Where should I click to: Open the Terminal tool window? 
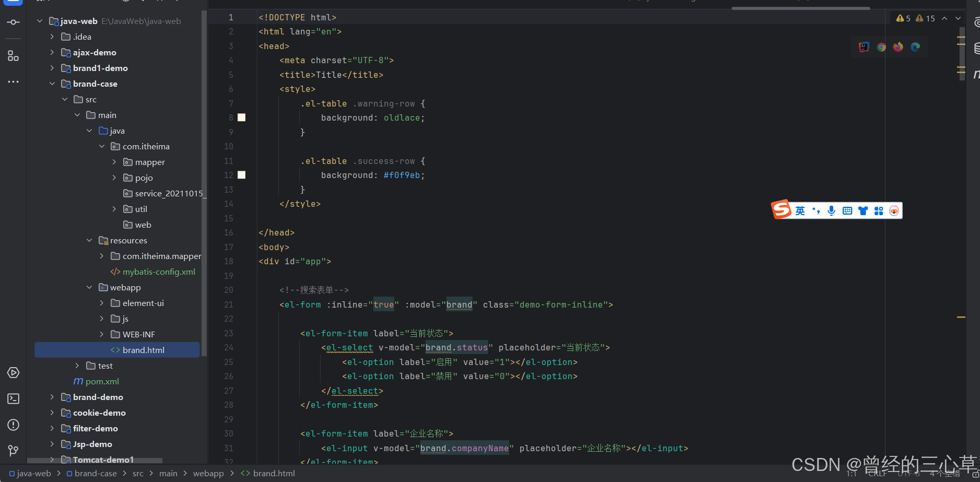coord(13,398)
